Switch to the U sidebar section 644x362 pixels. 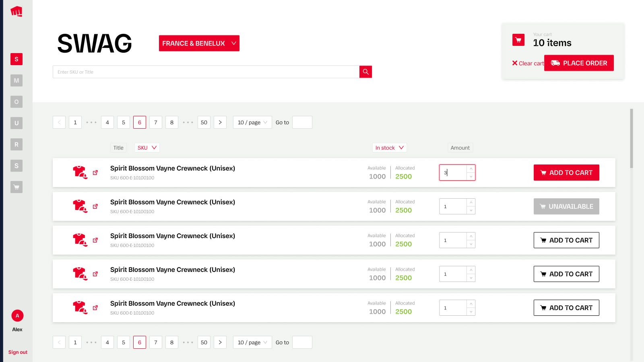(17, 123)
